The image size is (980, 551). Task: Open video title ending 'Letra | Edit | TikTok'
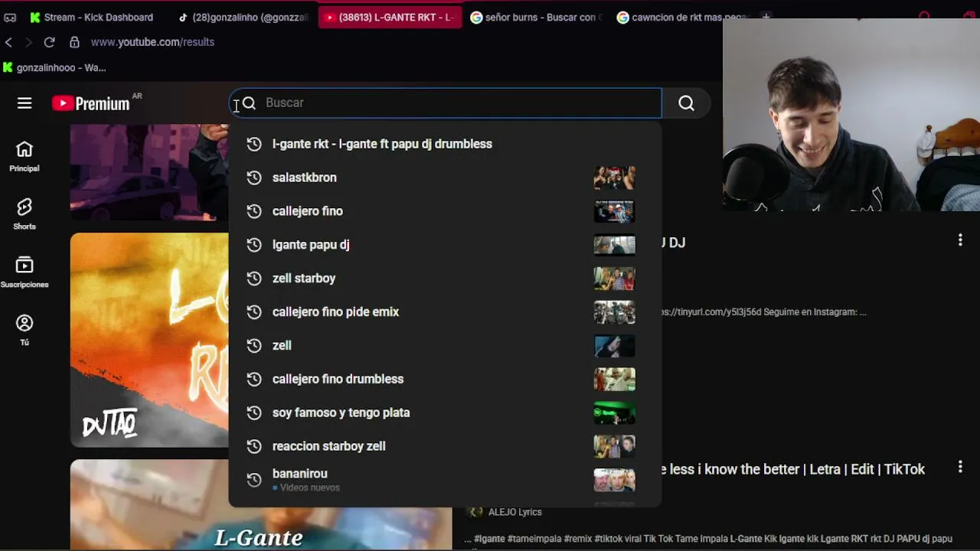point(794,469)
